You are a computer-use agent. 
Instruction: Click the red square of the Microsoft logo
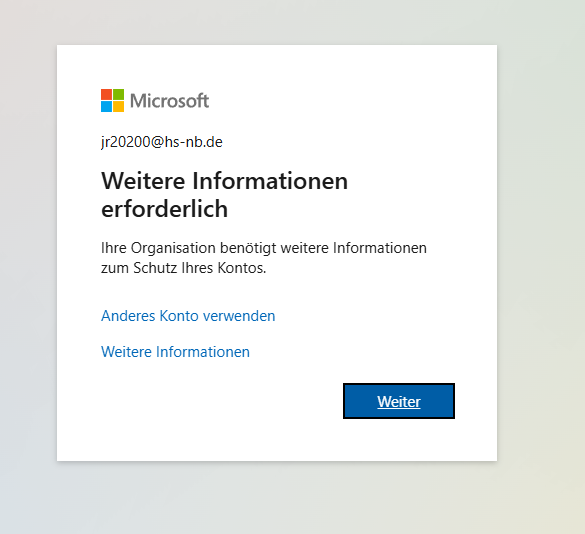[x=106, y=94]
